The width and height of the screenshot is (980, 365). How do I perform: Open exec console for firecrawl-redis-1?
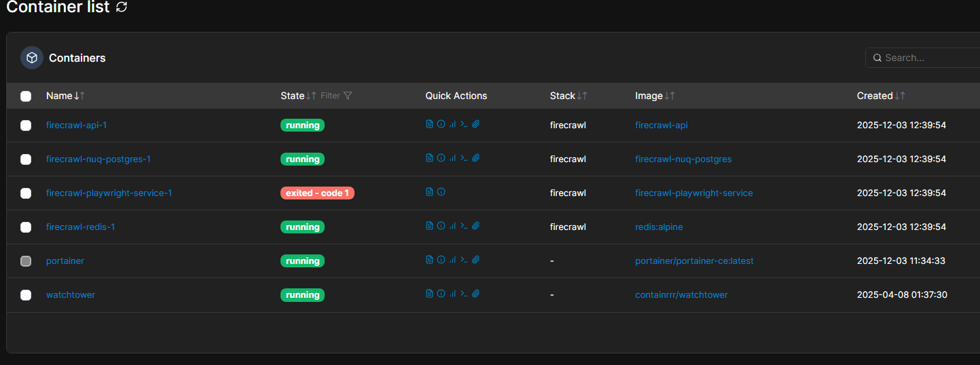(x=464, y=226)
